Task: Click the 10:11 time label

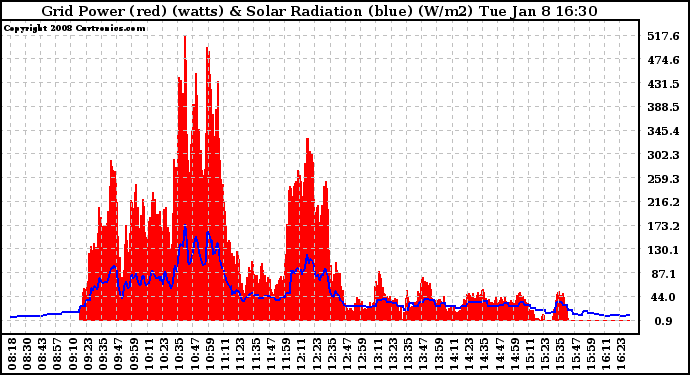Action: 149,354
